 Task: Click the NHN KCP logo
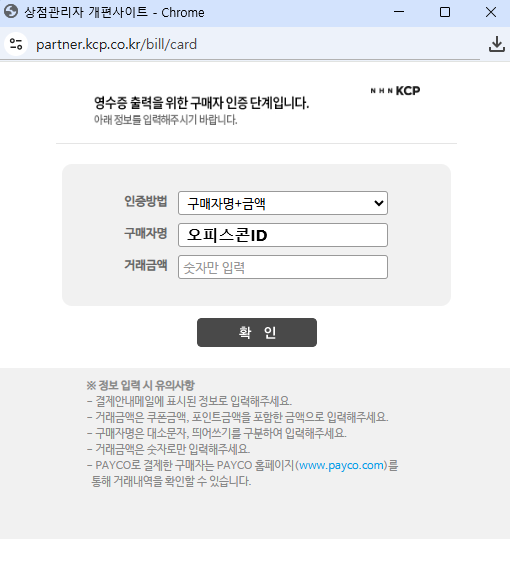tap(395, 91)
